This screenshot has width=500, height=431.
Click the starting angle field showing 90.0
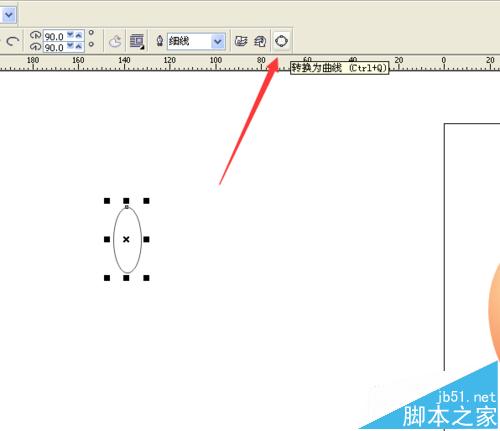(x=54, y=36)
